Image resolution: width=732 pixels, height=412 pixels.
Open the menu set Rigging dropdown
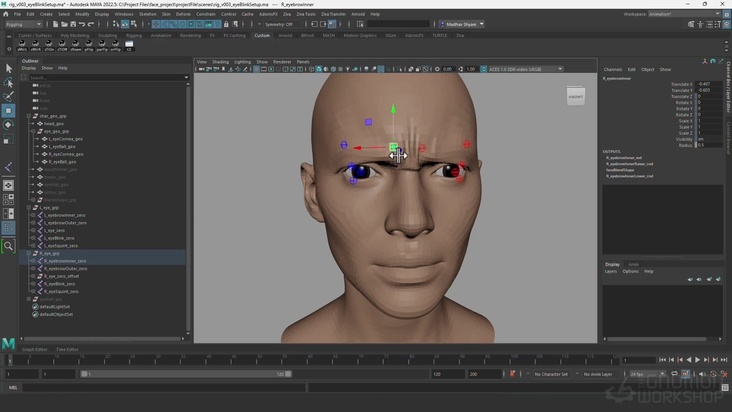(x=23, y=24)
